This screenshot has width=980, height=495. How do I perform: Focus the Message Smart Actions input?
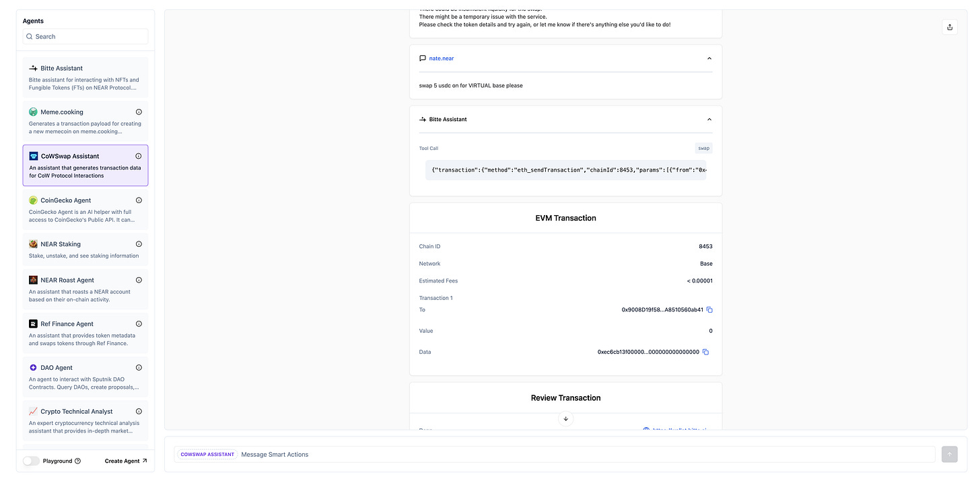(555, 455)
